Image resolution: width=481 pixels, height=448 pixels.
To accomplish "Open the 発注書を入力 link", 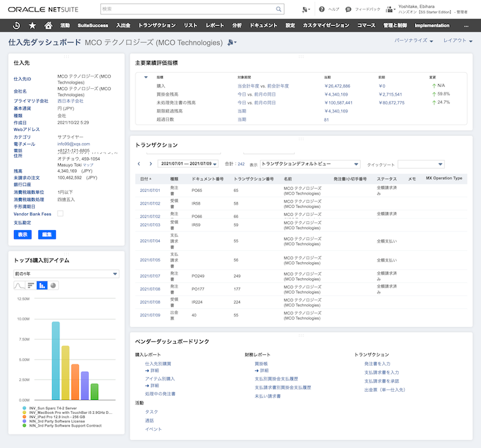I will (377, 364).
